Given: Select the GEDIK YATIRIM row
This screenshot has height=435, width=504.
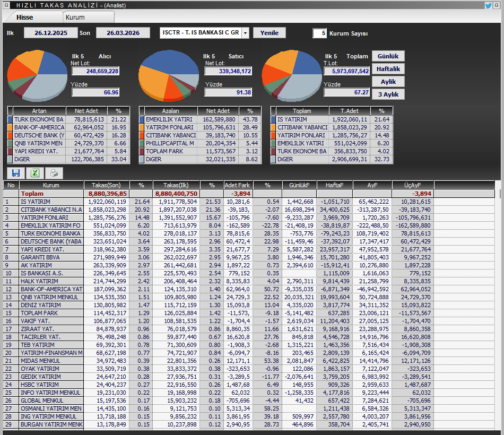Looking at the screenshot, I should coord(249,377).
